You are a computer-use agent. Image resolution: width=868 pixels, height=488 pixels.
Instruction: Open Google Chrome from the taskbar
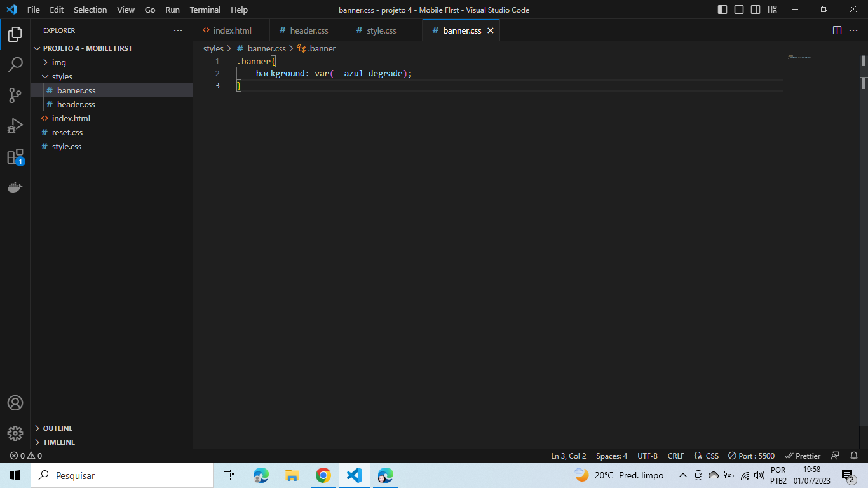323,475
